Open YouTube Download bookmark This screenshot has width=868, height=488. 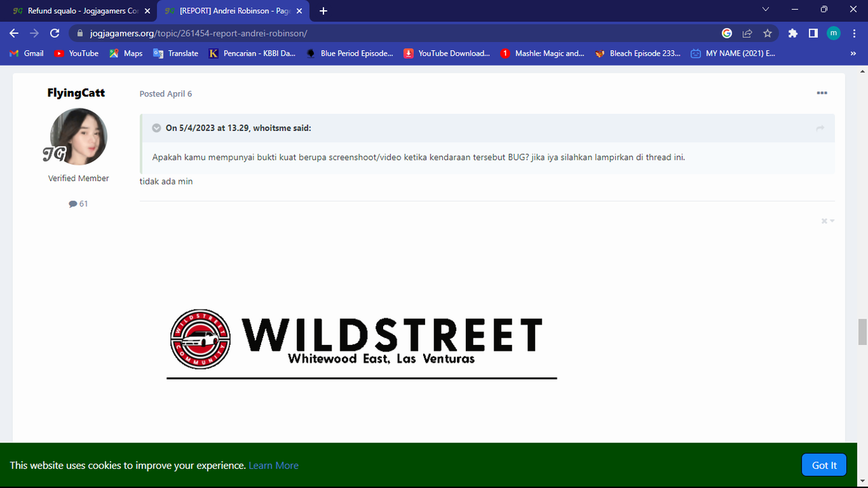tap(447, 53)
